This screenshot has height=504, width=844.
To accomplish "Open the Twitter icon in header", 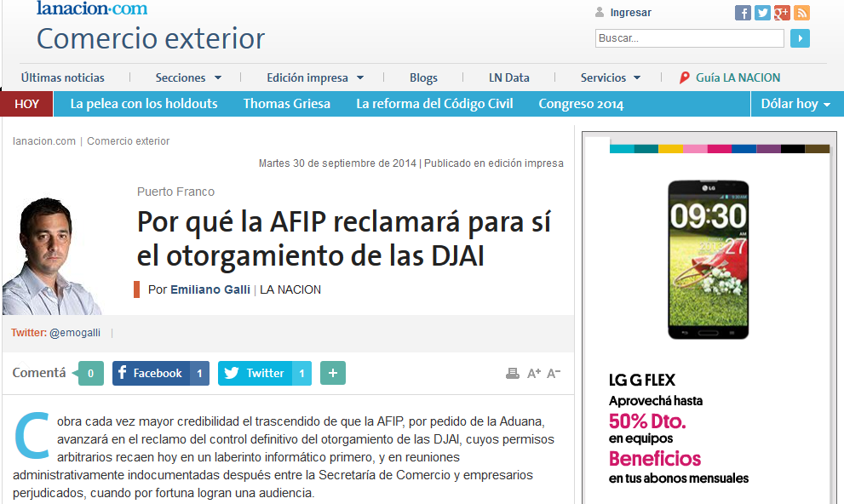I will (x=762, y=13).
